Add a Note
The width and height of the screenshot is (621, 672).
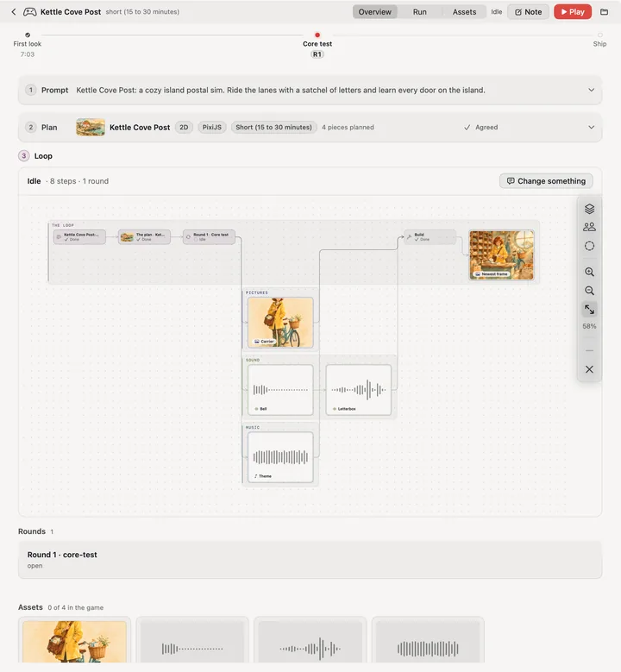[528, 12]
